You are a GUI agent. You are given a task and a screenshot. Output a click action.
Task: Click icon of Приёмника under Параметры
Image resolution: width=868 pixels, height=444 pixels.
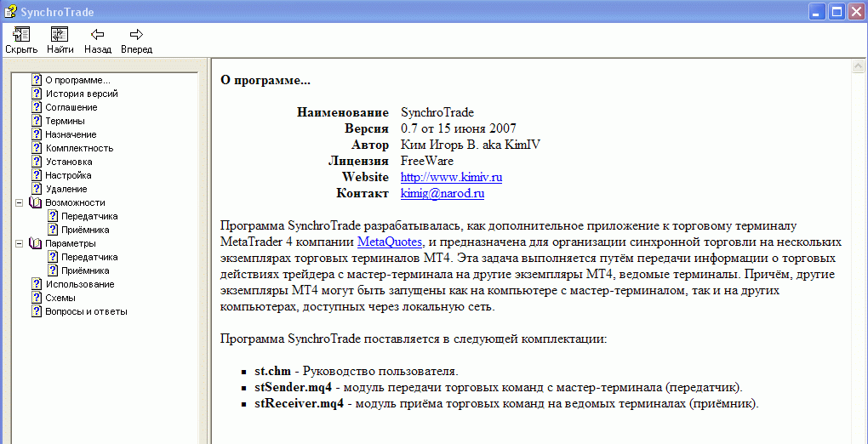53,270
